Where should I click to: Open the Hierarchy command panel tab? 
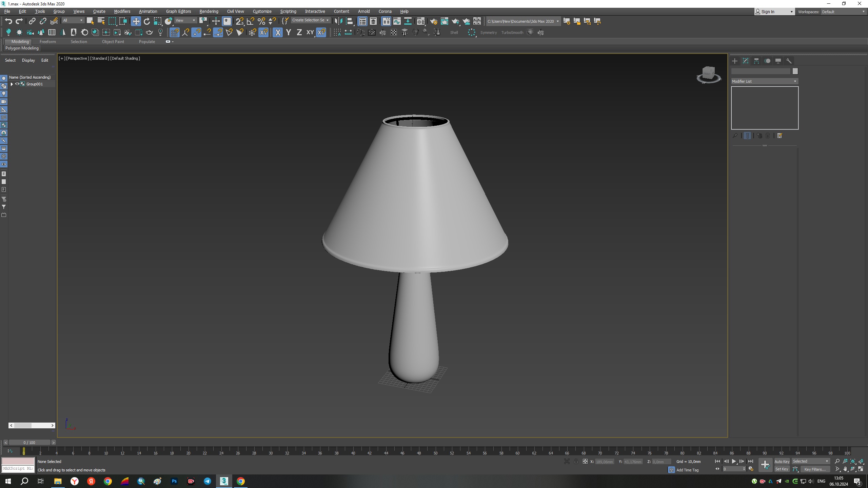point(756,61)
